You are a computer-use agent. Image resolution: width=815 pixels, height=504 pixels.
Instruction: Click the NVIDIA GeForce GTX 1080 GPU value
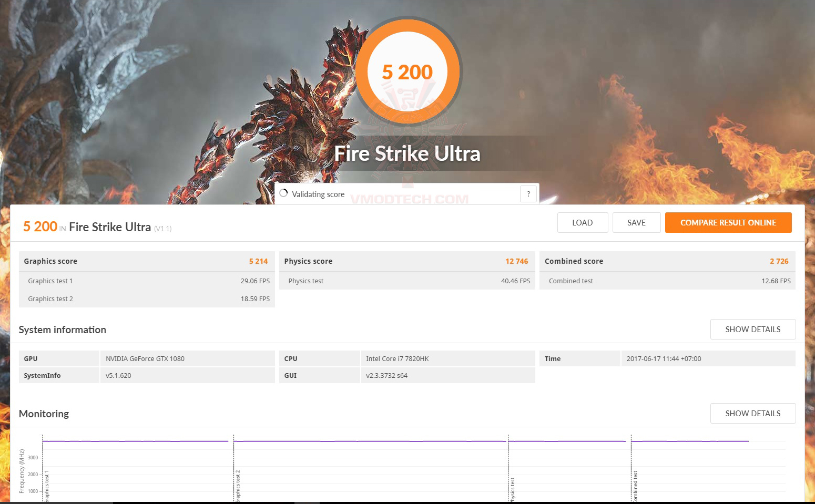[x=145, y=359]
